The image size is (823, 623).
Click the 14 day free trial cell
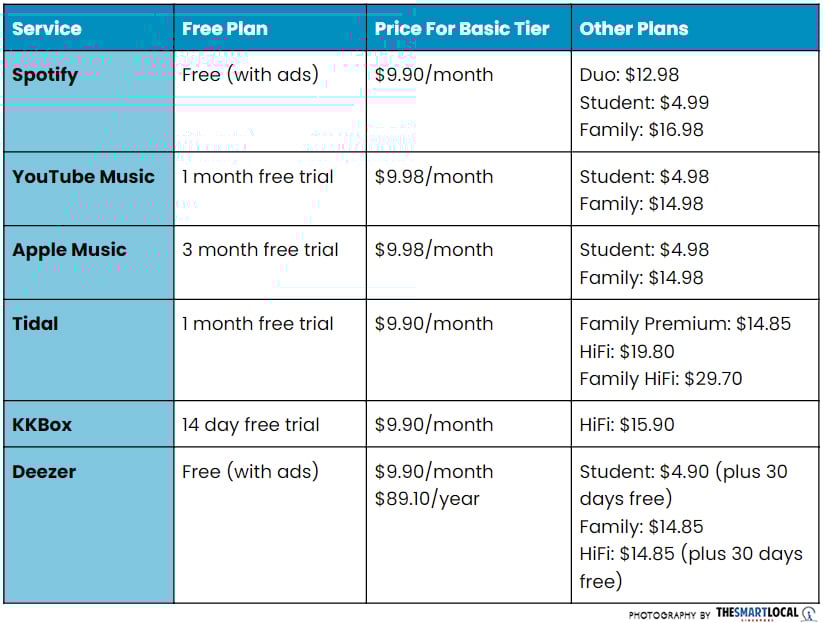251,425
